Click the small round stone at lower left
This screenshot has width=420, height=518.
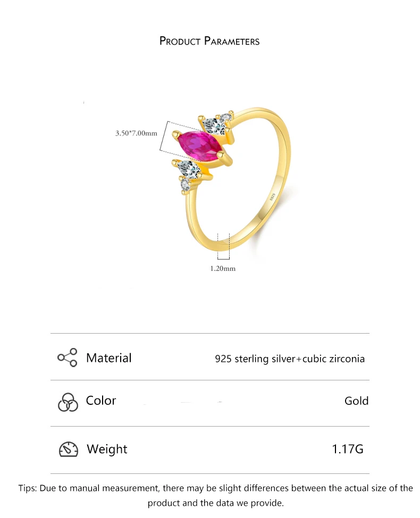pos(185,185)
